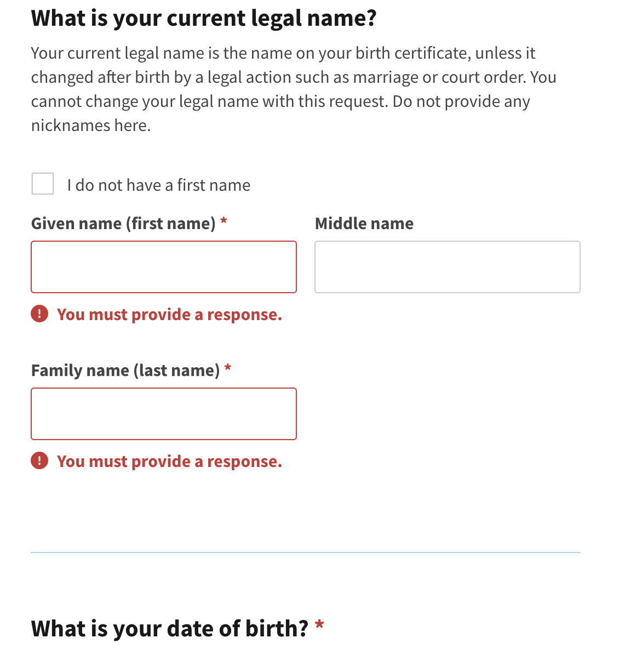Screen dimensions: 642x672
Task: Click the error message under Given name field
Action: click(x=169, y=315)
